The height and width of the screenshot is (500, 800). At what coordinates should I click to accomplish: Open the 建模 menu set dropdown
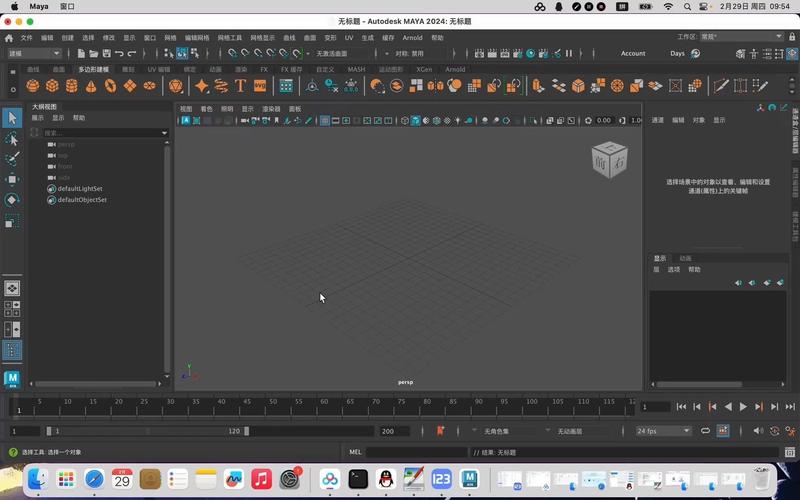(33, 53)
